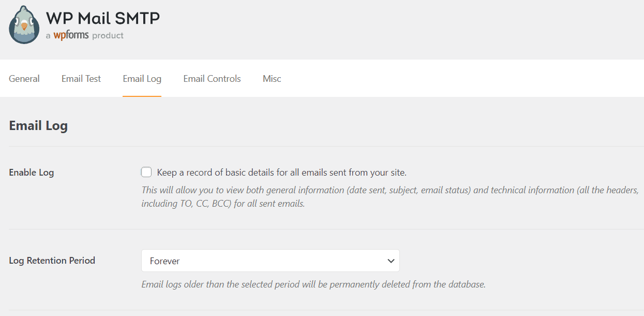The image size is (644, 316).
Task: Open the General tab
Action: click(24, 79)
